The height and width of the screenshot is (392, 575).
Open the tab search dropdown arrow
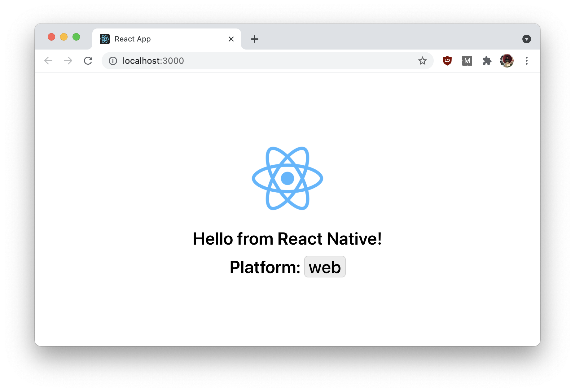[x=526, y=39]
